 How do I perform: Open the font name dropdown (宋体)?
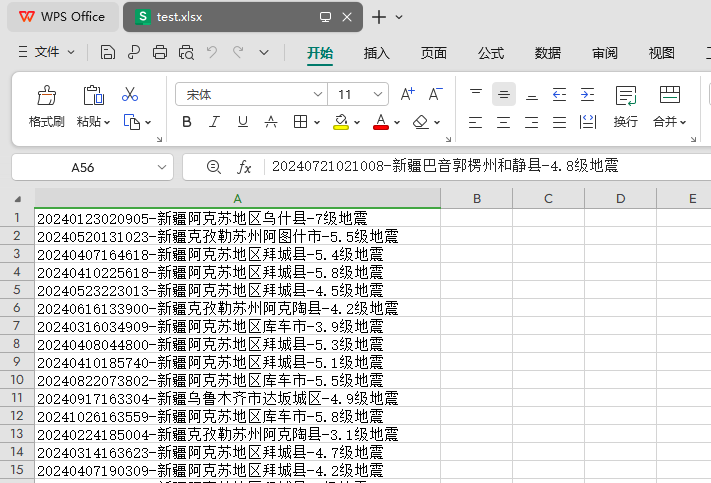[x=317, y=94]
